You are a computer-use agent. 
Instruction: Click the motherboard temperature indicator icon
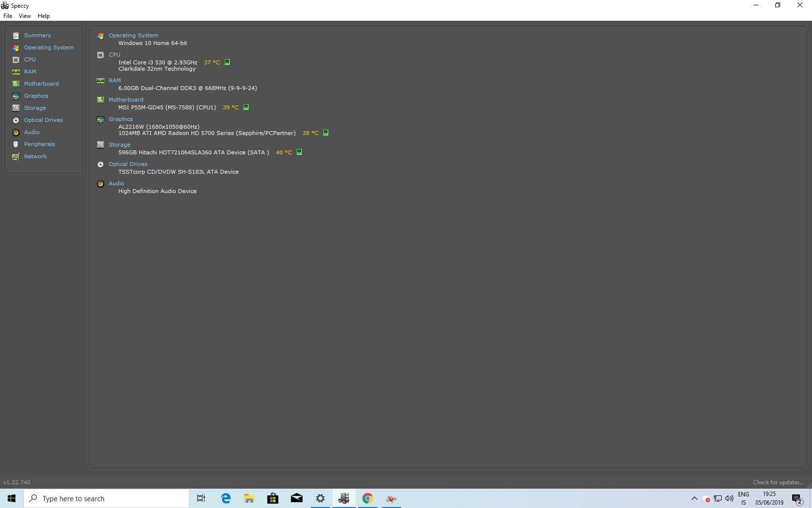click(x=246, y=107)
